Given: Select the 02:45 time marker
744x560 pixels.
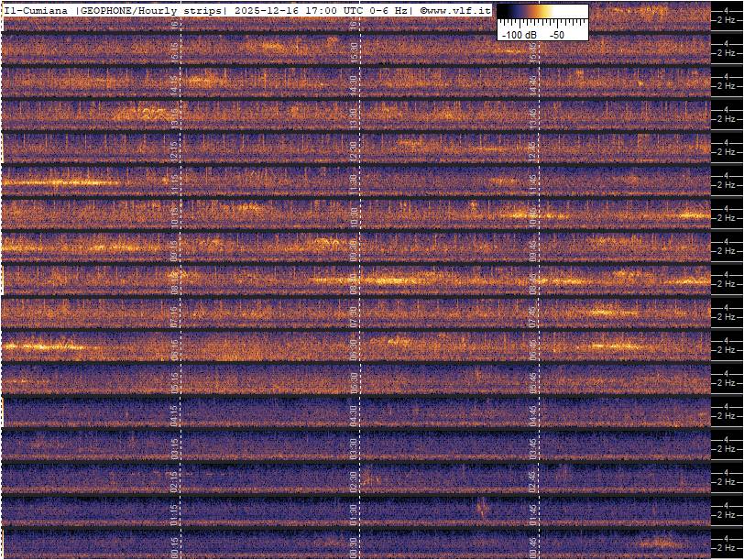Looking at the screenshot, I should 532,478.
